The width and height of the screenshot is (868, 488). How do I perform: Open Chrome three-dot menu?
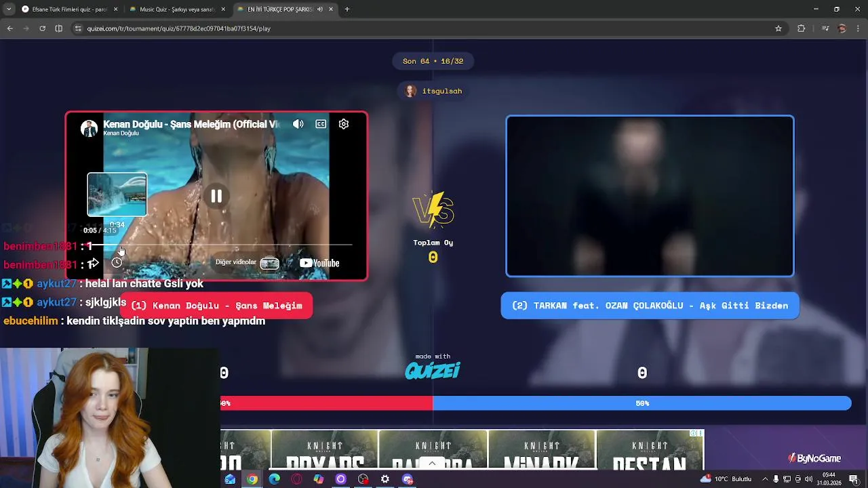859,28
